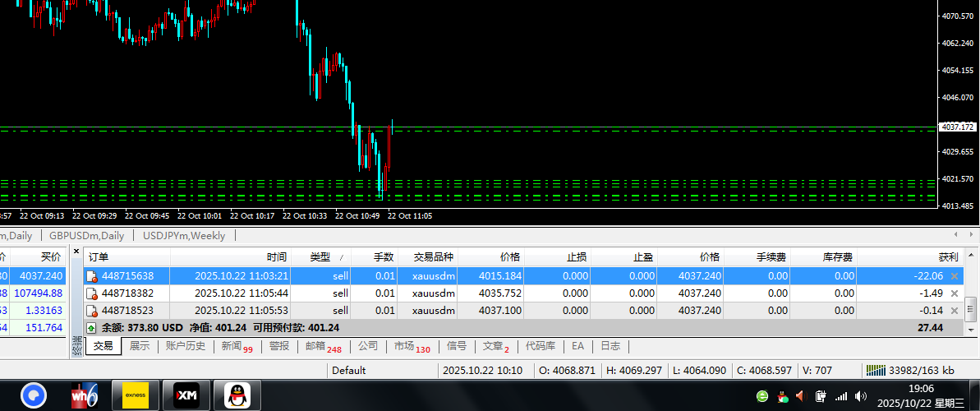Close order 448715638 with its X icon

[954, 276]
